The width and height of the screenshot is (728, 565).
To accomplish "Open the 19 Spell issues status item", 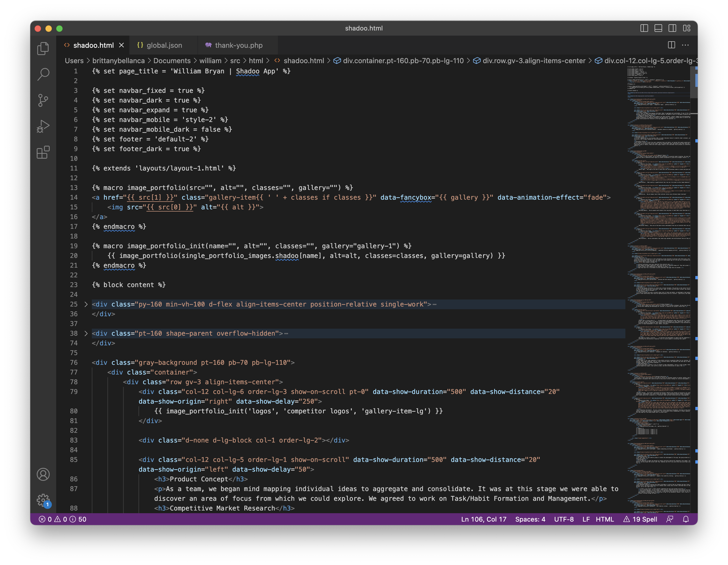I will [x=640, y=519].
